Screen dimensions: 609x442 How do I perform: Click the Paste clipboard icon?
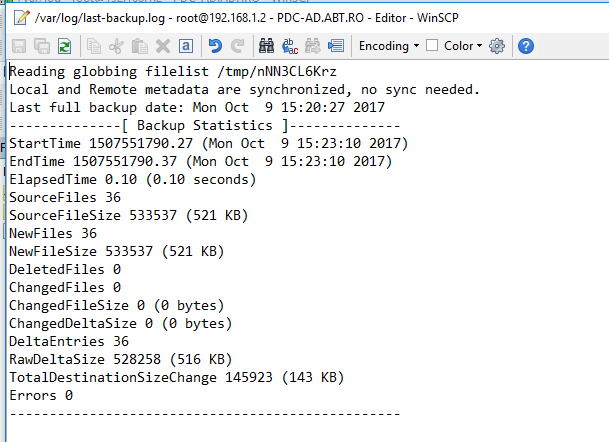139,46
